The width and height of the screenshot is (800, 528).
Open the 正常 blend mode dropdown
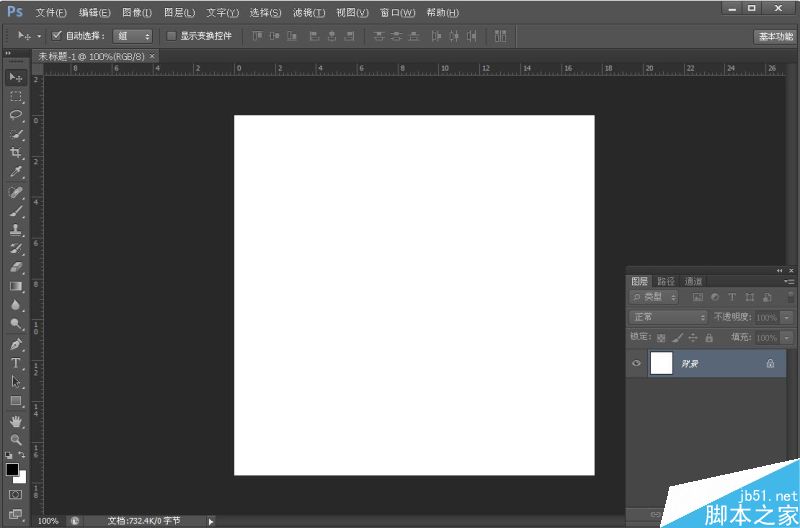pos(668,317)
